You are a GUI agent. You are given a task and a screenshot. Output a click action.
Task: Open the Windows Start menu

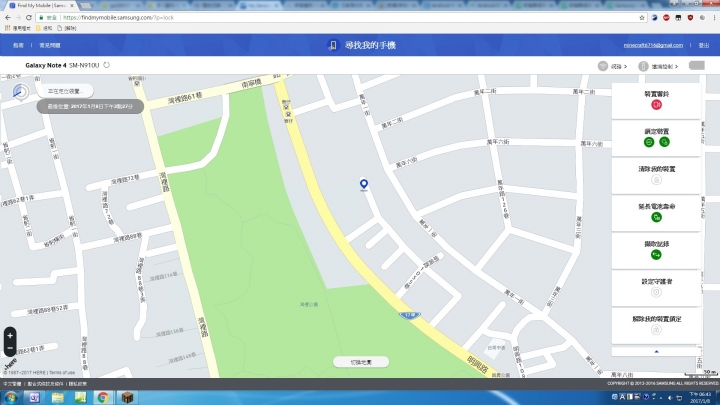[x=11, y=397]
